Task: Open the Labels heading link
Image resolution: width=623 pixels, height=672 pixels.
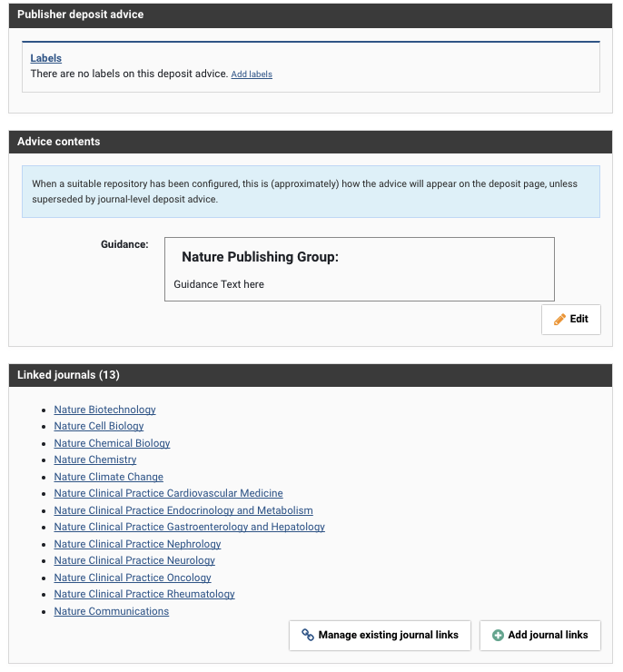Action: (x=46, y=58)
